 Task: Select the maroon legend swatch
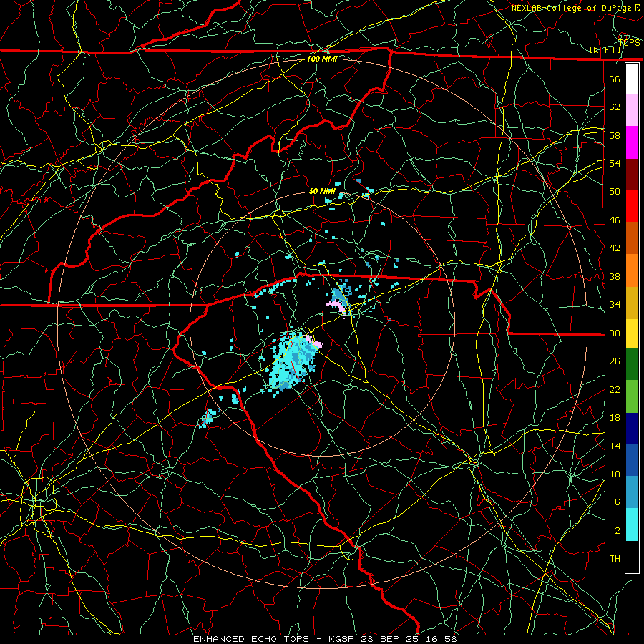coord(632,174)
